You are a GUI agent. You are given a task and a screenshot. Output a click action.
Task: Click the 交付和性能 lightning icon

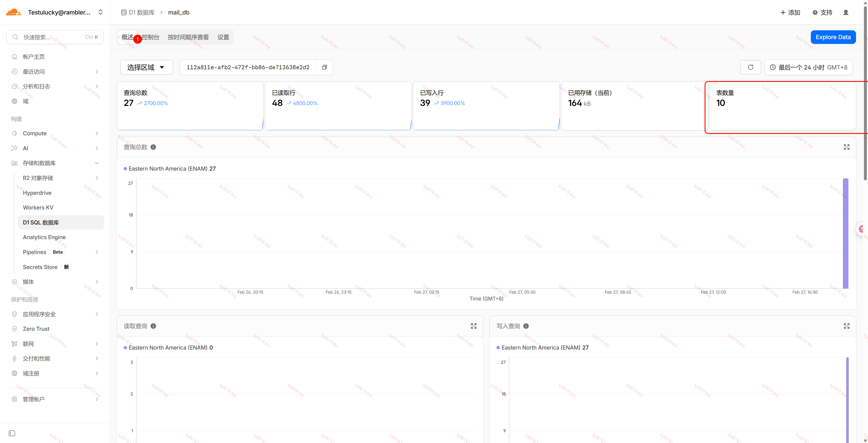coord(14,358)
